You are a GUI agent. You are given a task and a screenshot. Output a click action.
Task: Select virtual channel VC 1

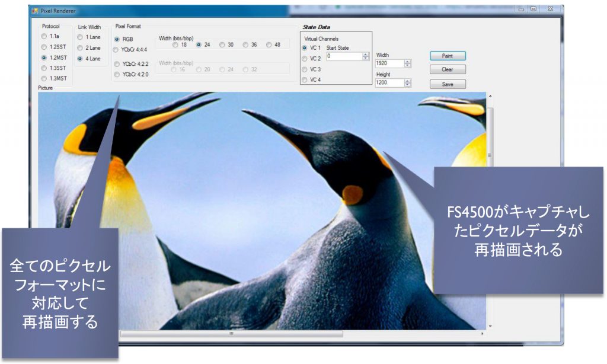pos(304,48)
